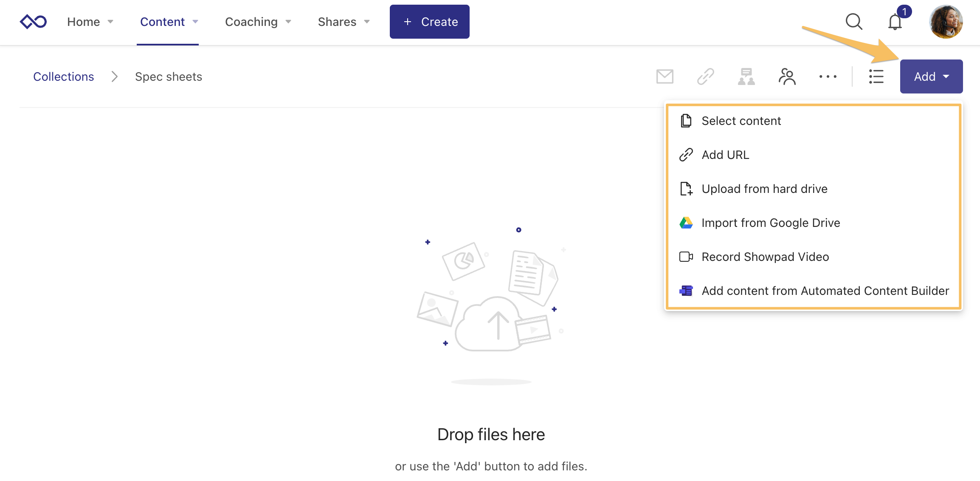Click the present-to-audience icon in toolbar
Image resolution: width=980 pixels, height=481 pixels.
pos(746,76)
